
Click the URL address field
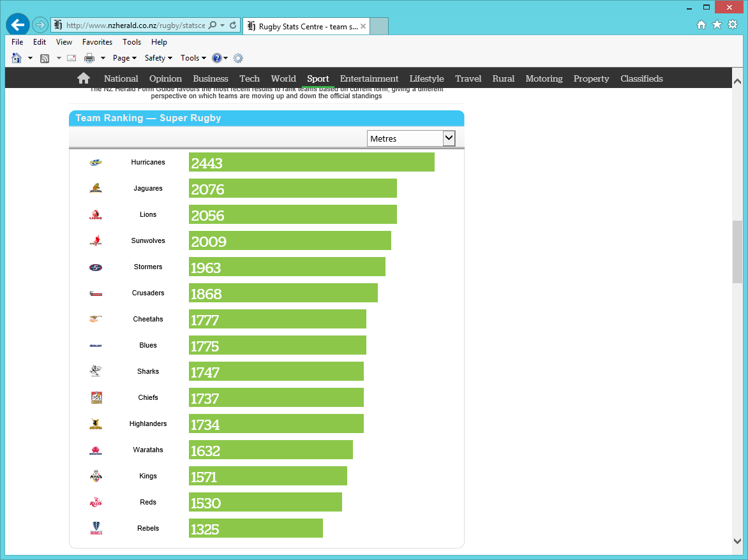click(135, 26)
